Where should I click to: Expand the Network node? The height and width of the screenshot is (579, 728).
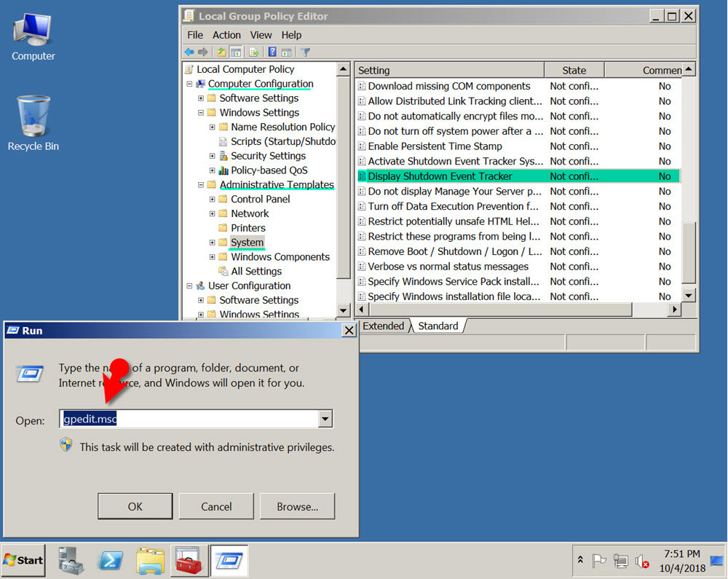click(212, 213)
